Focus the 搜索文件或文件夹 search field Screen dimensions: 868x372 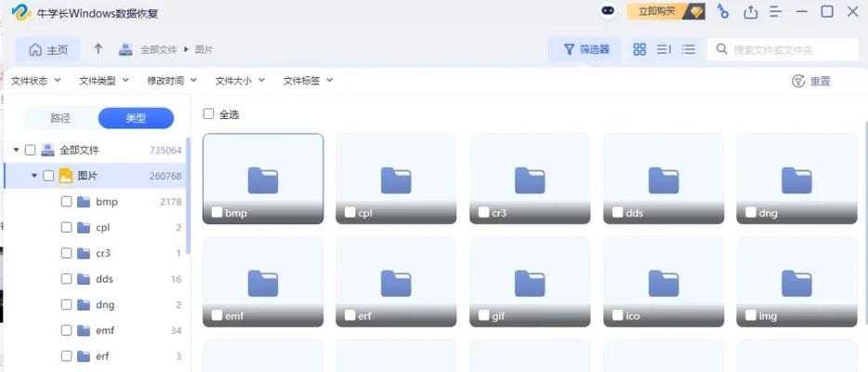pyautogui.click(x=783, y=49)
